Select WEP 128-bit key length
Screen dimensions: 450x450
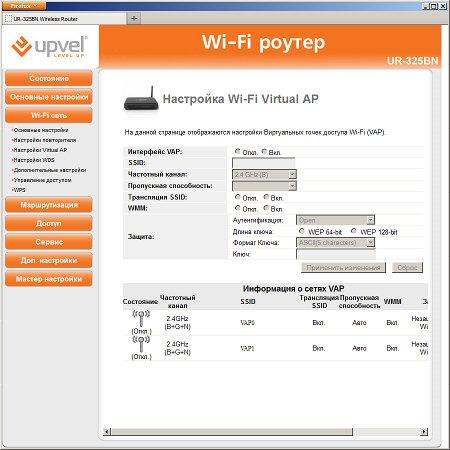354,231
